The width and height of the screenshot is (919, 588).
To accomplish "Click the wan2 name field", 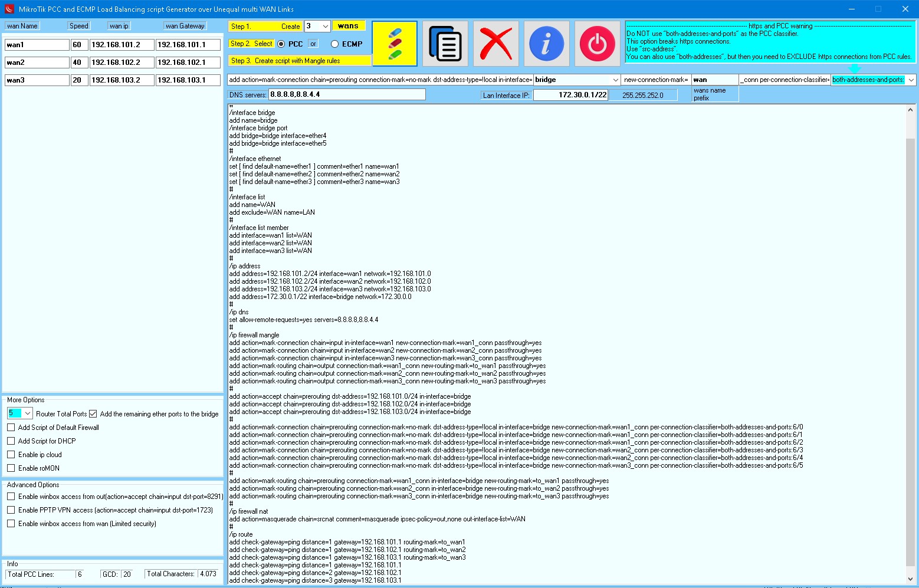I will (37, 63).
